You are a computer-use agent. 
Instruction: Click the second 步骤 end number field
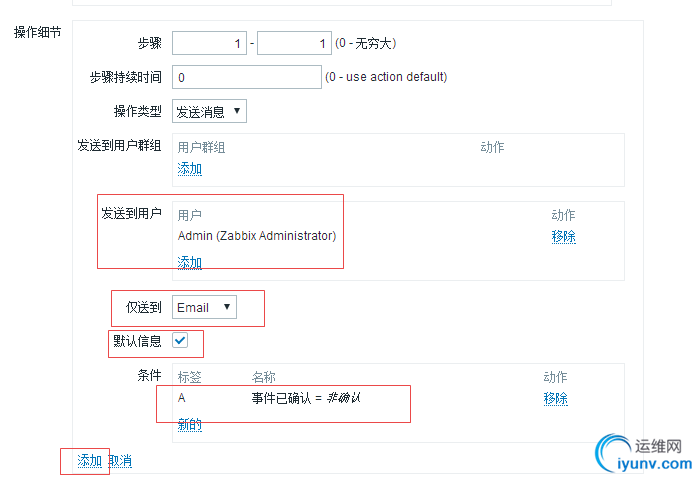click(294, 43)
